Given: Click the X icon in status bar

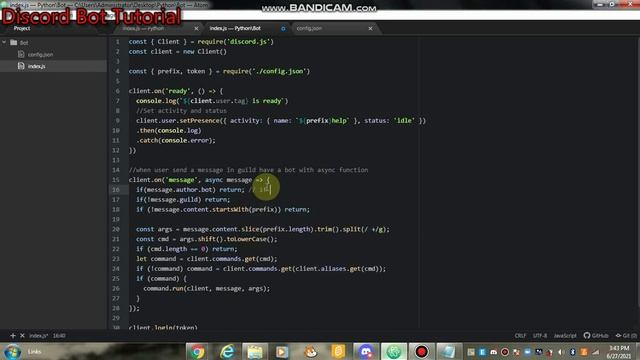Looking at the screenshot, I should [22, 336].
